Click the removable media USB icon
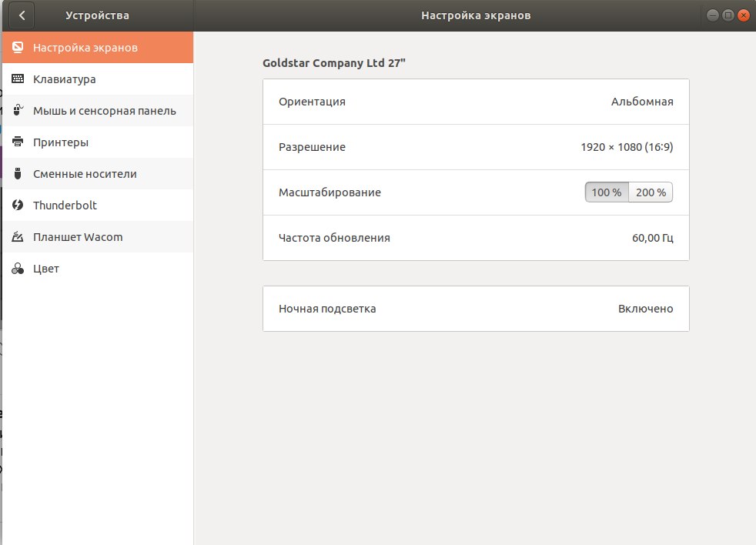 click(x=18, y=174)
